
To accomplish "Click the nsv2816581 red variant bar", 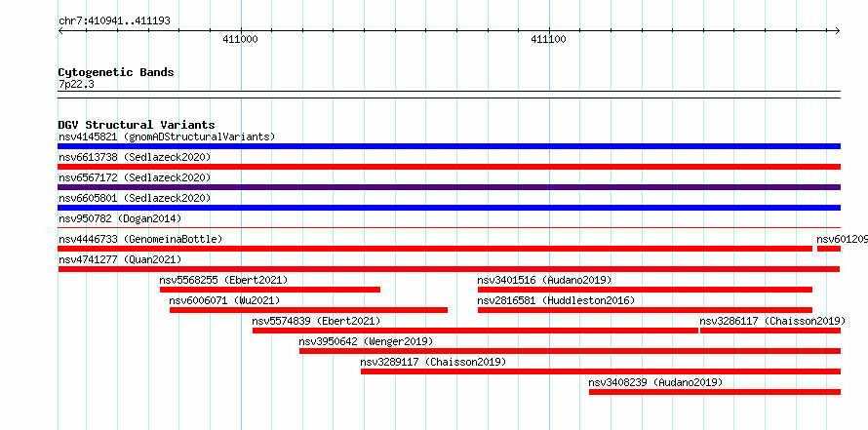I will pos(645,310).
